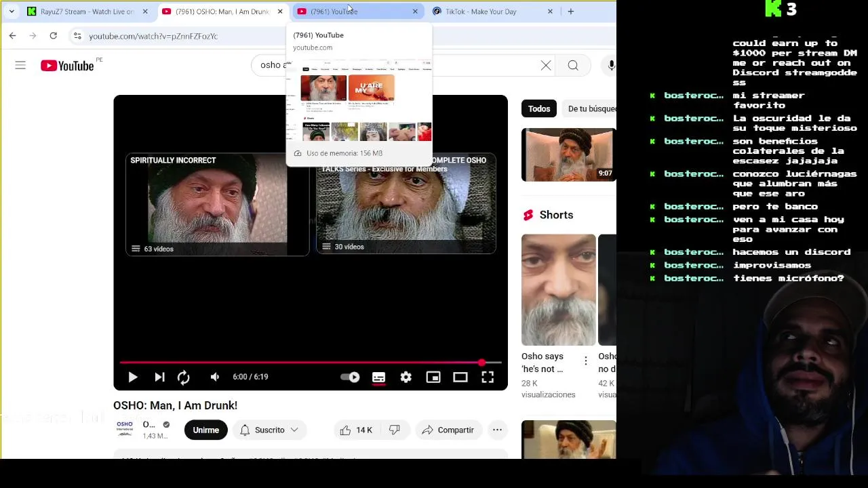Open a new browser tab
Image resolution: width=868 pixels, height=488 pixels.
(x=571, y=12)
